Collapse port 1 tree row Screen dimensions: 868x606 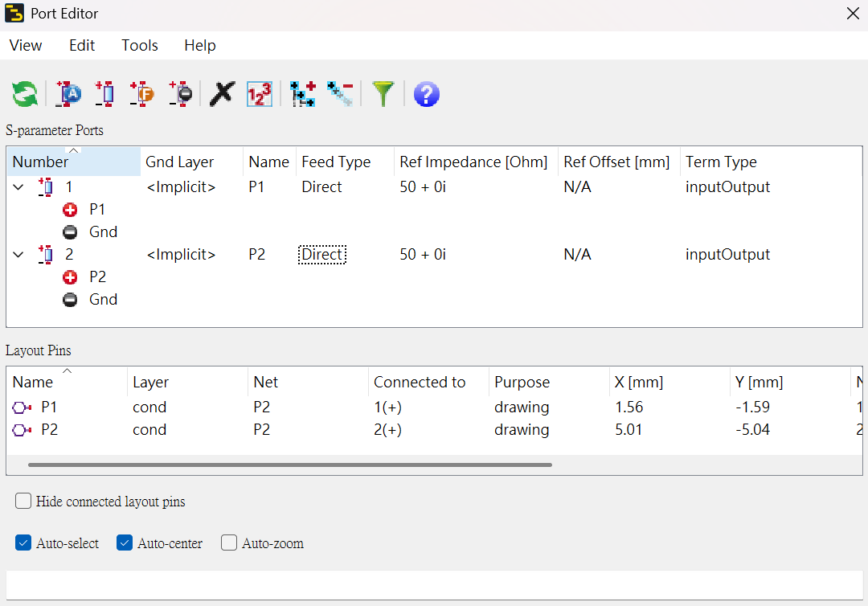pos(18,187)
